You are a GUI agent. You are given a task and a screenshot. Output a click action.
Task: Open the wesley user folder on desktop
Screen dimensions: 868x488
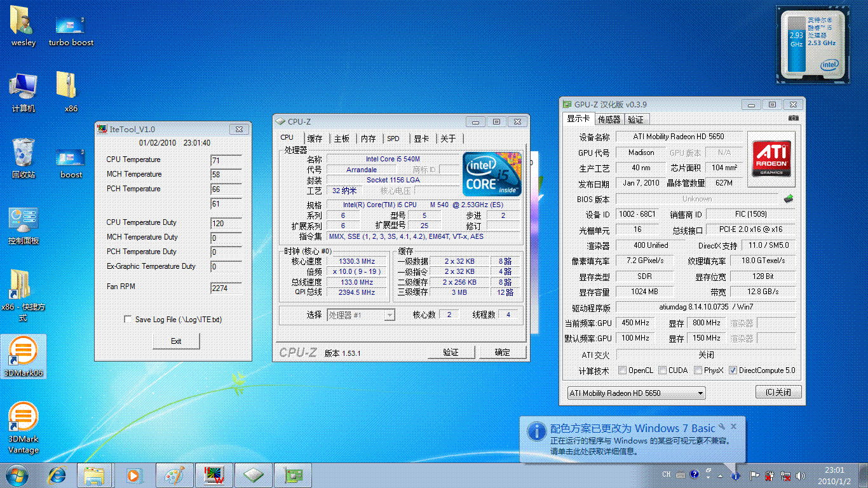pos(23,25)
